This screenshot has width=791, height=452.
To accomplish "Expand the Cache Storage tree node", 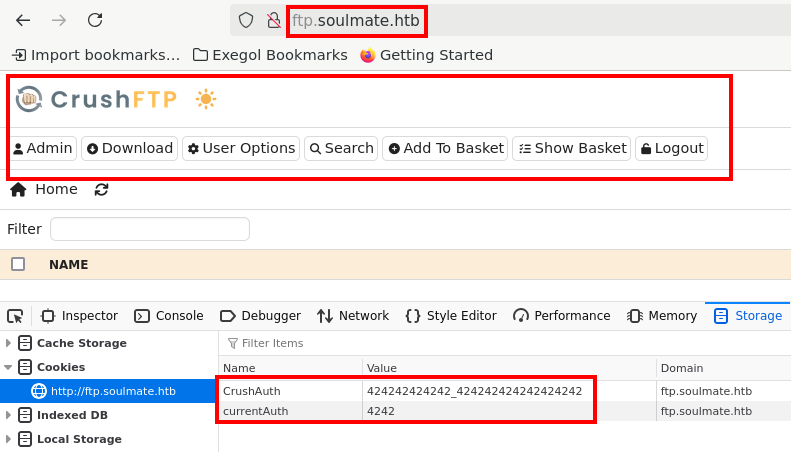I will pyautogui.click(x=8, y=343).
